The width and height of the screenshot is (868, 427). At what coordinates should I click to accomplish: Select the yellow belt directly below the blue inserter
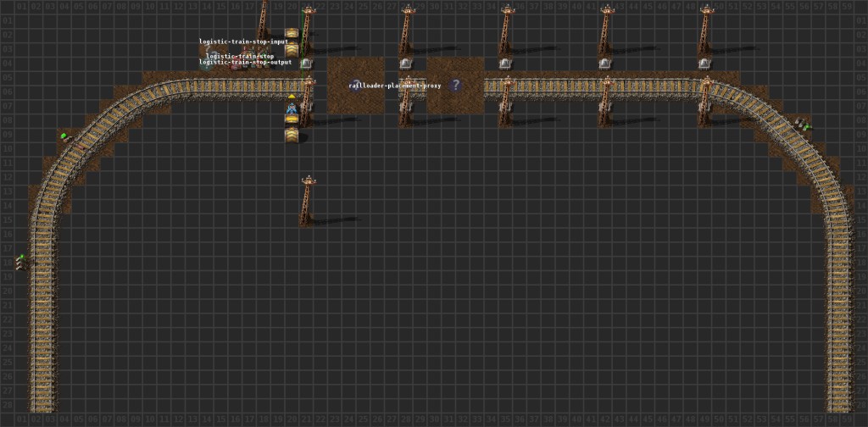coord(292,119)
